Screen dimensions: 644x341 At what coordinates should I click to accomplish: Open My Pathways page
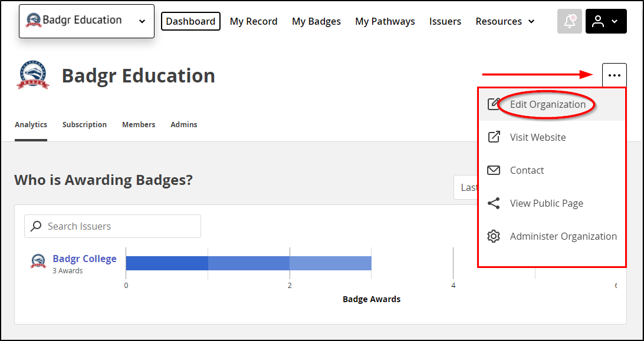click(385, 21)
